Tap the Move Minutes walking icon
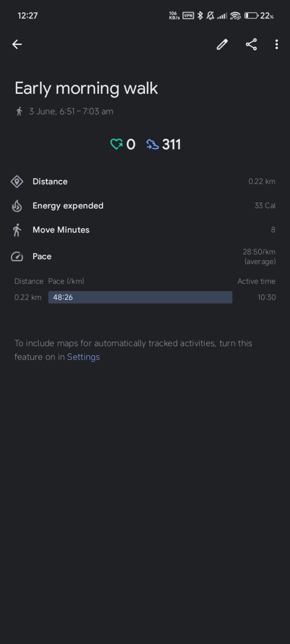 coord(17,230)
